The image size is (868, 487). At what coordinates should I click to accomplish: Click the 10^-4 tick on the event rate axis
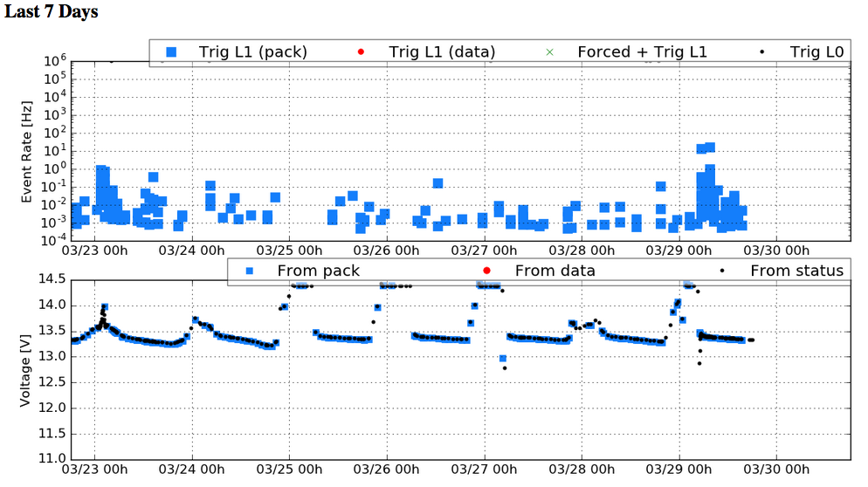click(x=53, y=240)
